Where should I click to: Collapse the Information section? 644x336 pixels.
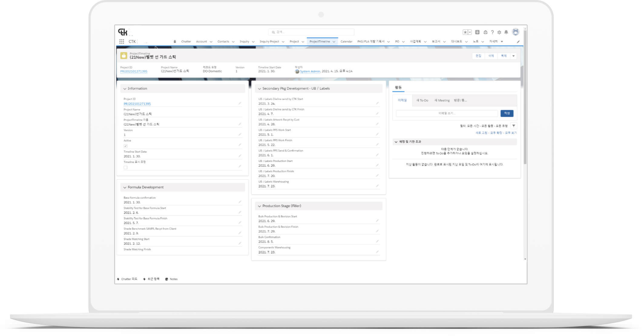coord(125,89)
